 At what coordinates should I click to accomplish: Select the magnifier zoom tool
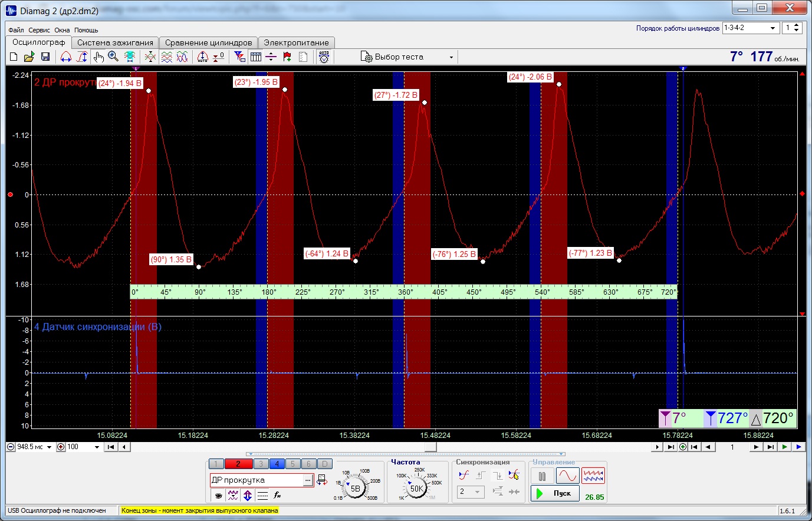113,57
